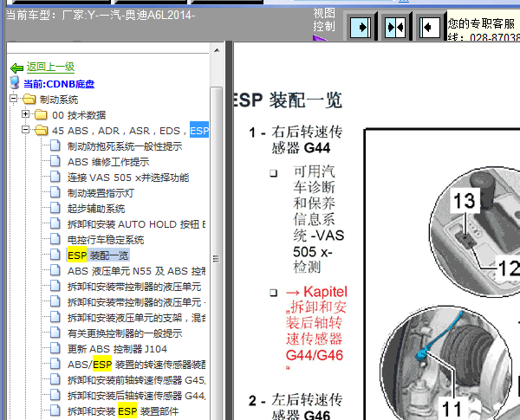Open 制动防抱死系统一般性提示 document
Screen dimensions: 520x420
pos(125,146)
